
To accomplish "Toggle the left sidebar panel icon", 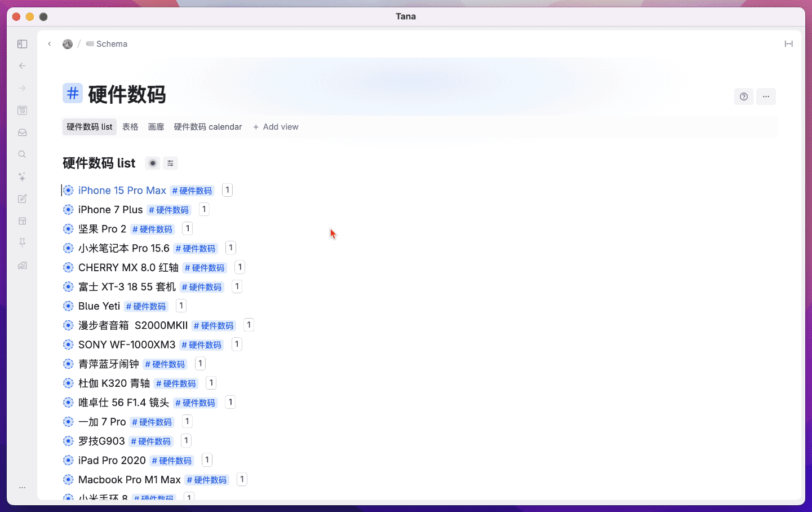I will (x=22, y=44).
